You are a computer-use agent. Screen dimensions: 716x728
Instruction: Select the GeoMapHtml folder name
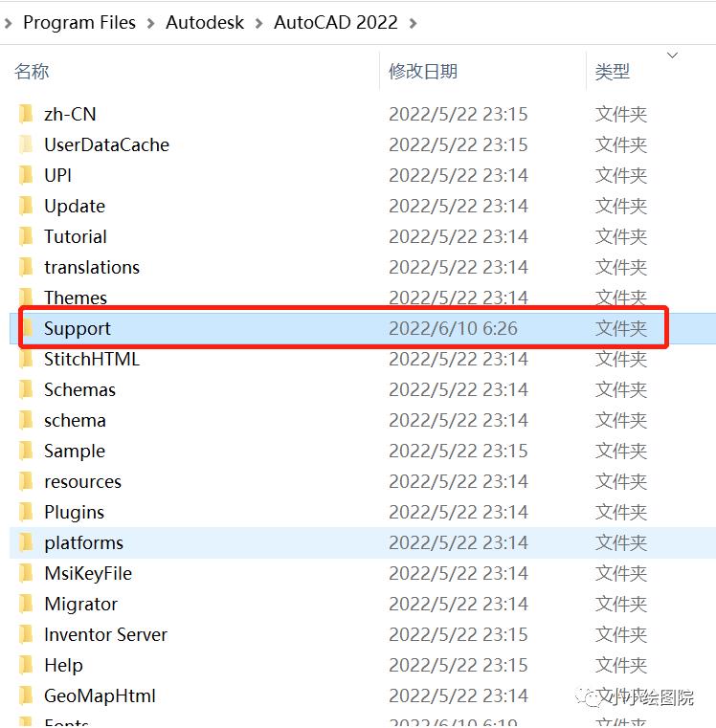tap(100, 696)
